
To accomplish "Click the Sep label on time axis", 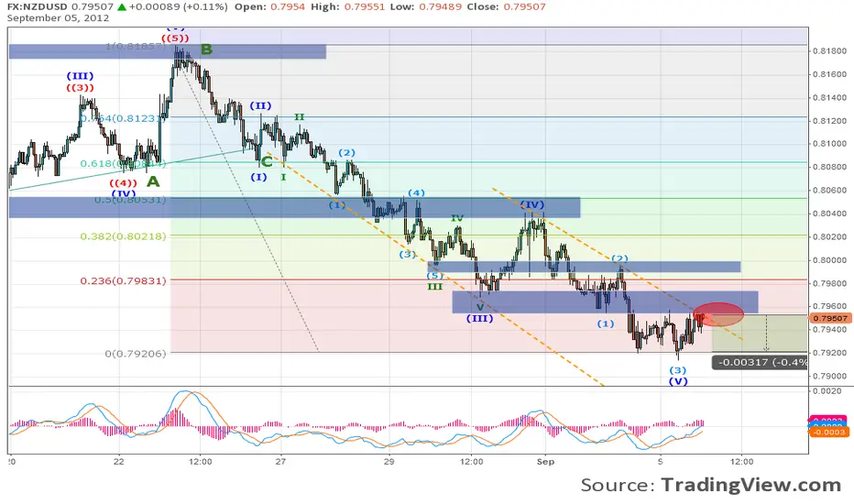I will [545, 462].
